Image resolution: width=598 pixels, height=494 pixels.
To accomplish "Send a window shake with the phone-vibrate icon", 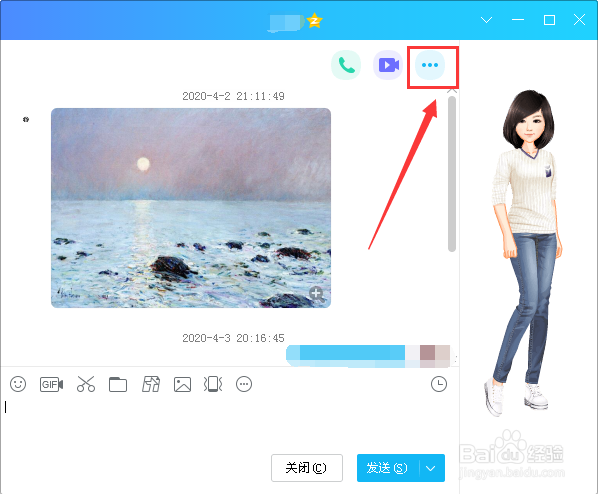I will pos(213,384).
